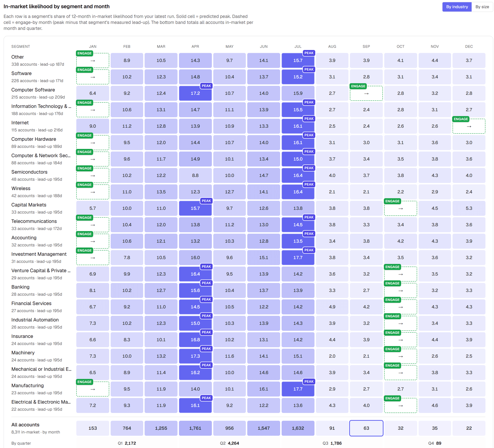The height and width of the screenshot is (448, 494).
Task: Click the Venture Capital & Private segment label
Action: pyautogui.click(x=41, y=270)
